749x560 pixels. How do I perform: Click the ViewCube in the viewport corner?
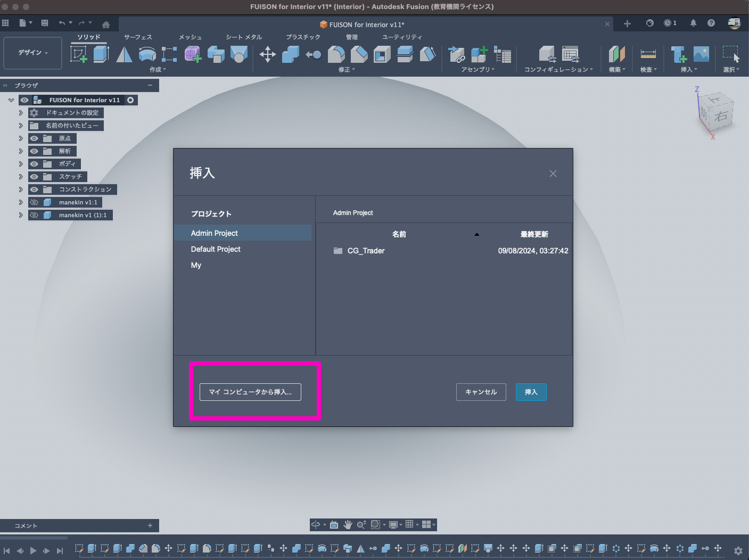point(717,113)
